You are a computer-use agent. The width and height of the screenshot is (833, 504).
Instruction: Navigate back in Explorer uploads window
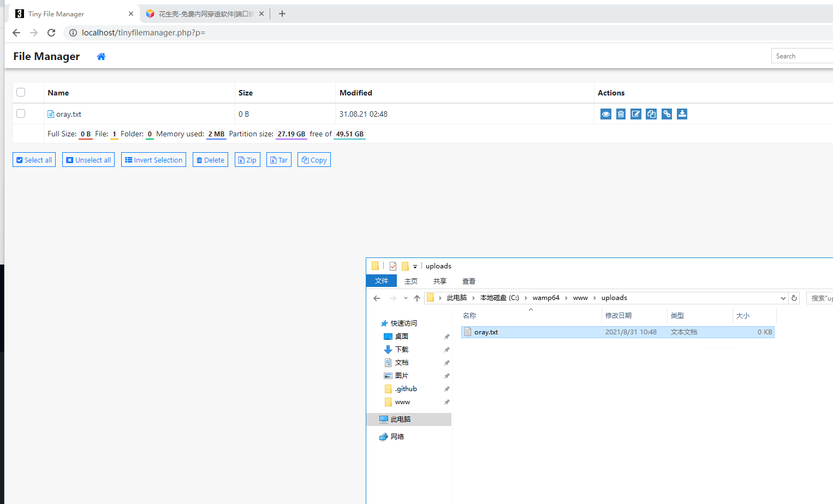tap(377, 298)
